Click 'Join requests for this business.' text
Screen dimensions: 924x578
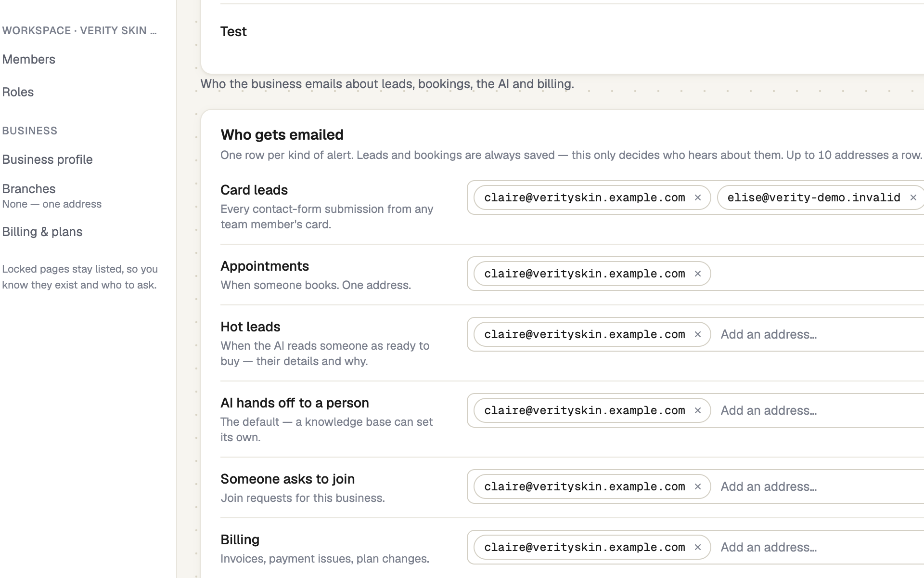pyautogui.click(x=303, y=498)
